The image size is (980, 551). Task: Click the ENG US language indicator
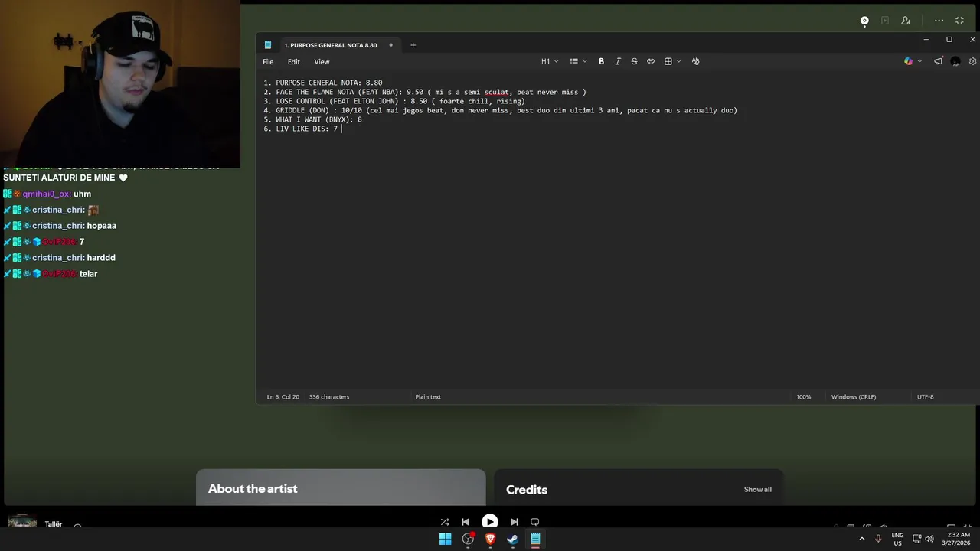pyautogui.click(x=897, y=539)
